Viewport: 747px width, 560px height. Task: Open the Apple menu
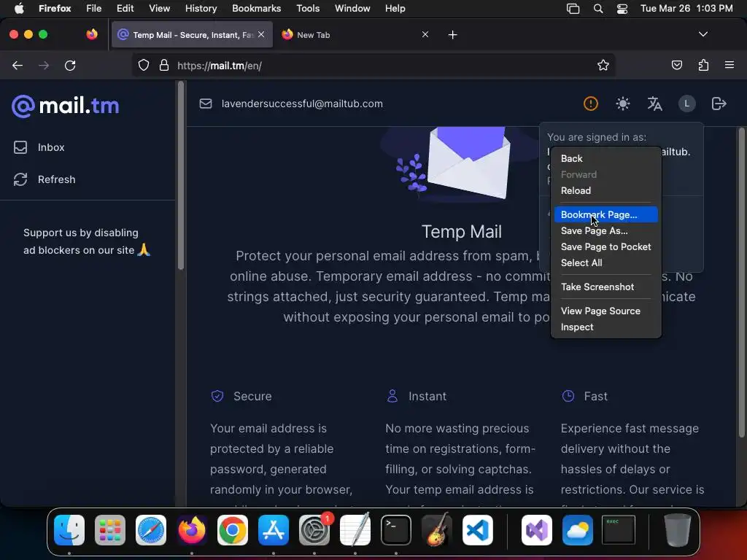coord(19,8)
